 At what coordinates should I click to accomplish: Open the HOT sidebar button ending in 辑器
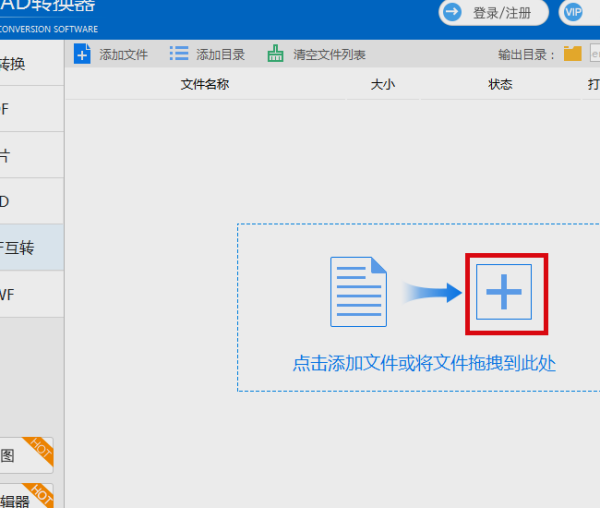click(x=26, y=496)
